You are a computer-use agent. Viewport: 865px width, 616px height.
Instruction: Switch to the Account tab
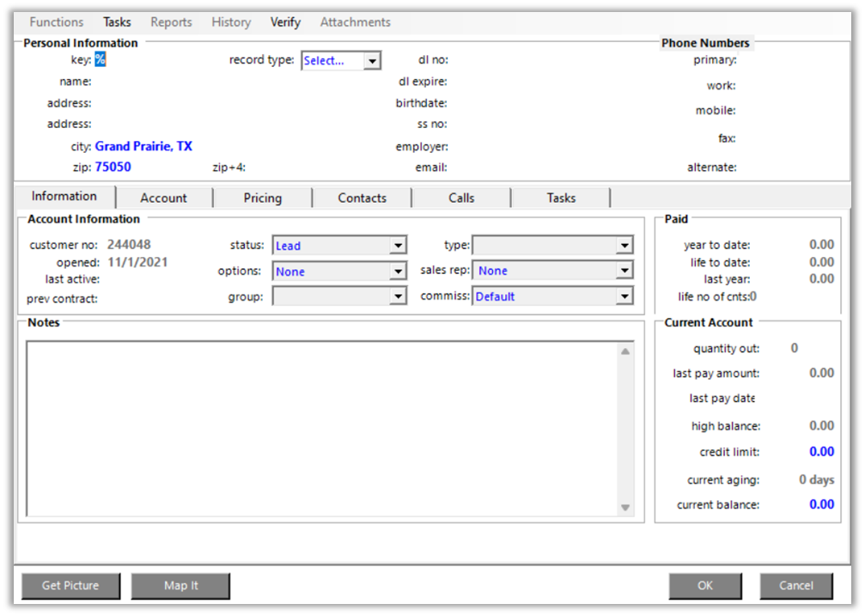163,198
